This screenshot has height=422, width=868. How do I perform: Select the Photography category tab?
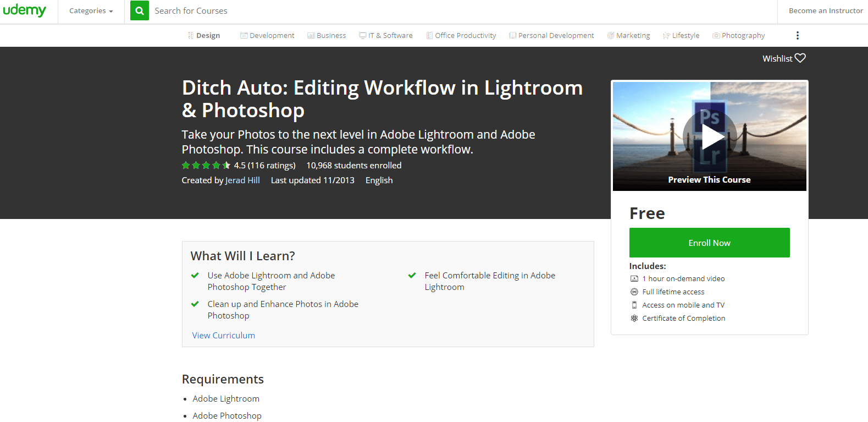coord(738,35)
